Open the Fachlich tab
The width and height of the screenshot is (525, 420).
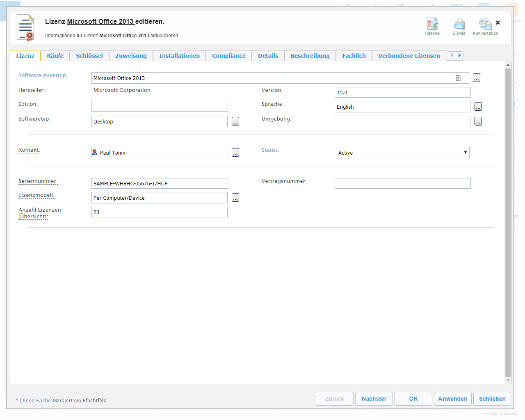[354, 56]
